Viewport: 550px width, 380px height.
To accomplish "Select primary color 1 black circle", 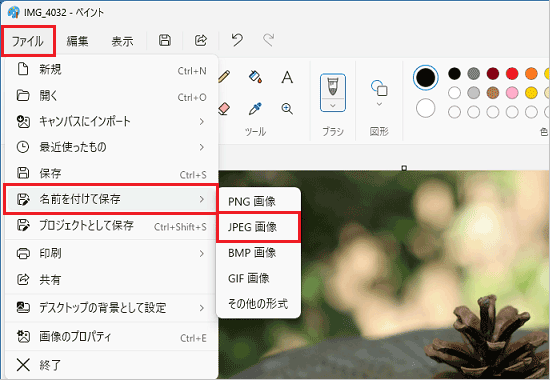I will click(x=425, y=78).
